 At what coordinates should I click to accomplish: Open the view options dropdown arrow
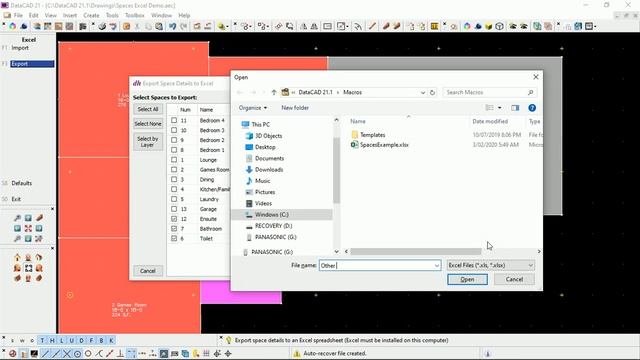(500, 108)
